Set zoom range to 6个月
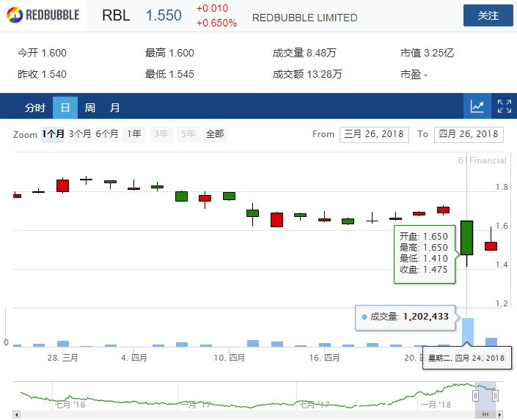 click(x=107, y=134)
